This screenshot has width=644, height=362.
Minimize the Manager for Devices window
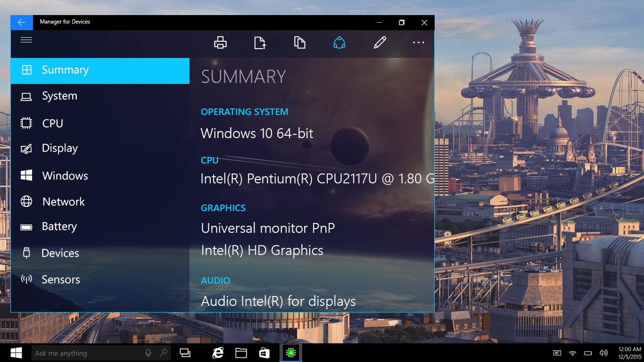[x=380, y=22]
